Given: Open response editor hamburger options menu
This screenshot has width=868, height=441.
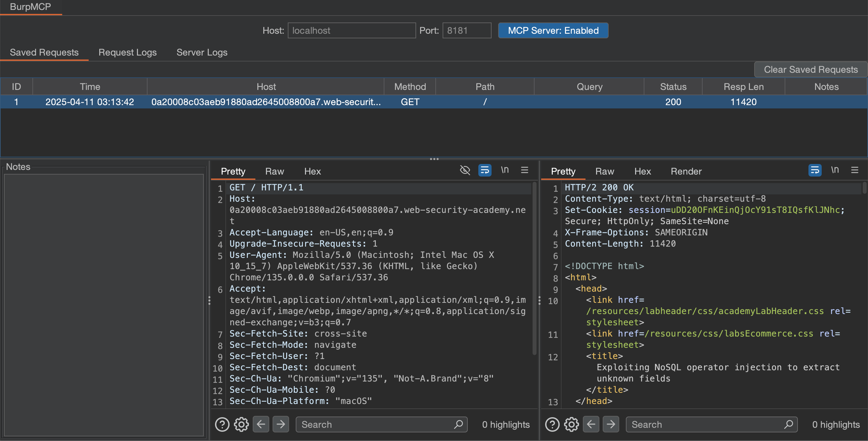Looking at the screenshot, I should click(854, 170).
